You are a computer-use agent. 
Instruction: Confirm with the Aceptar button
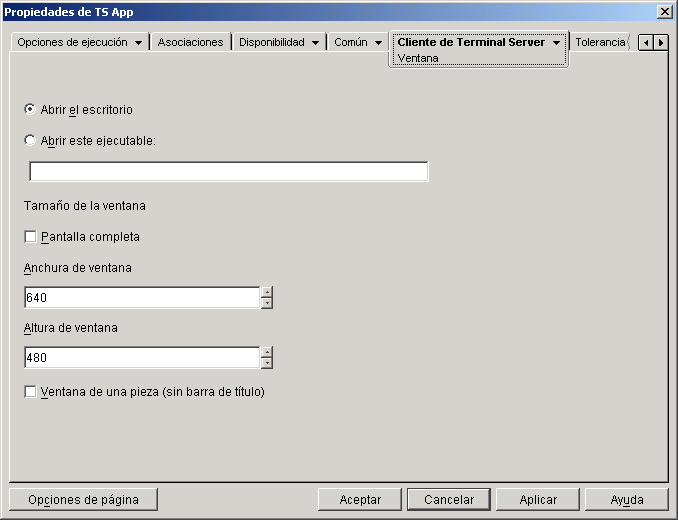[360, 500]
